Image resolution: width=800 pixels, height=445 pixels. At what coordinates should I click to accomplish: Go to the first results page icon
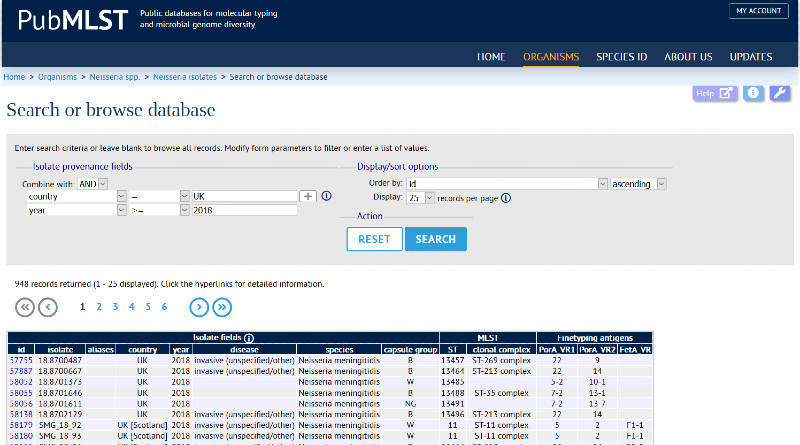pyautogui.click(x=25, y=307)
